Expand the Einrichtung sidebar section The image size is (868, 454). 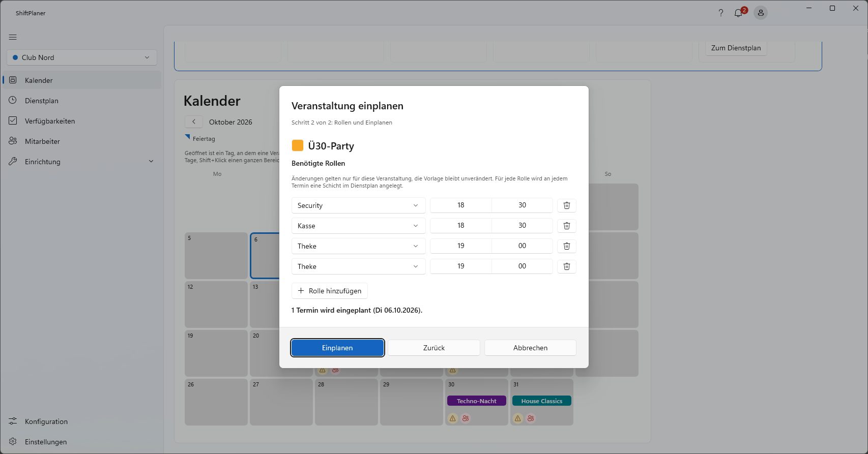[82, 162]
